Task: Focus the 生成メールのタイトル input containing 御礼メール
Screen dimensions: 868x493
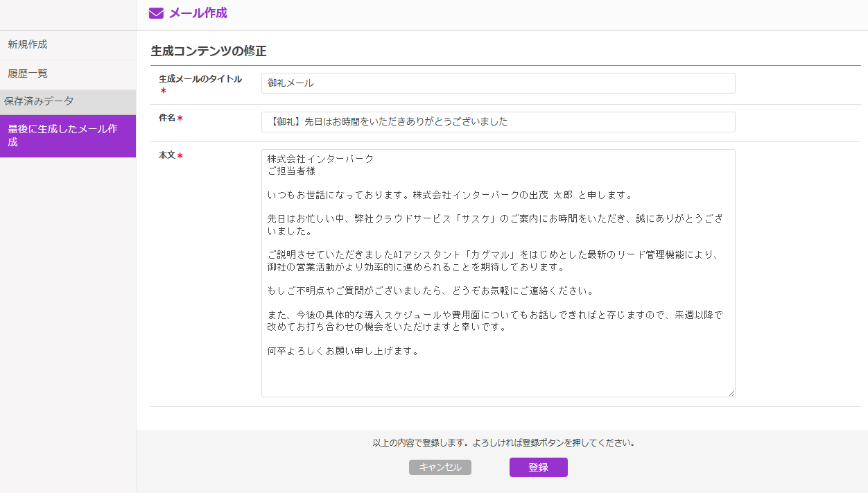Action: 498,83
